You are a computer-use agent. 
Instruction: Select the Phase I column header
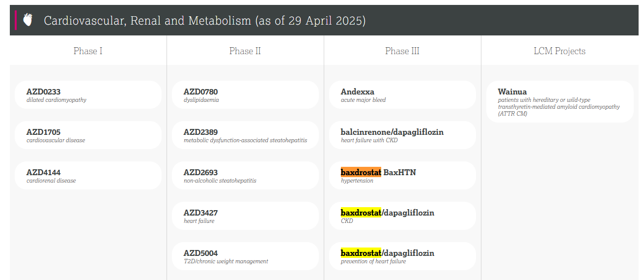(x=88, y=51)
